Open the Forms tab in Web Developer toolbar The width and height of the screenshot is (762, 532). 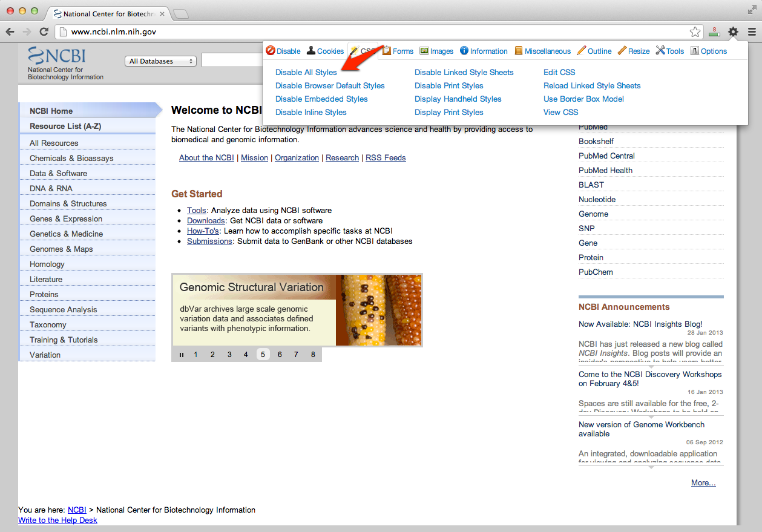point(398,51)
